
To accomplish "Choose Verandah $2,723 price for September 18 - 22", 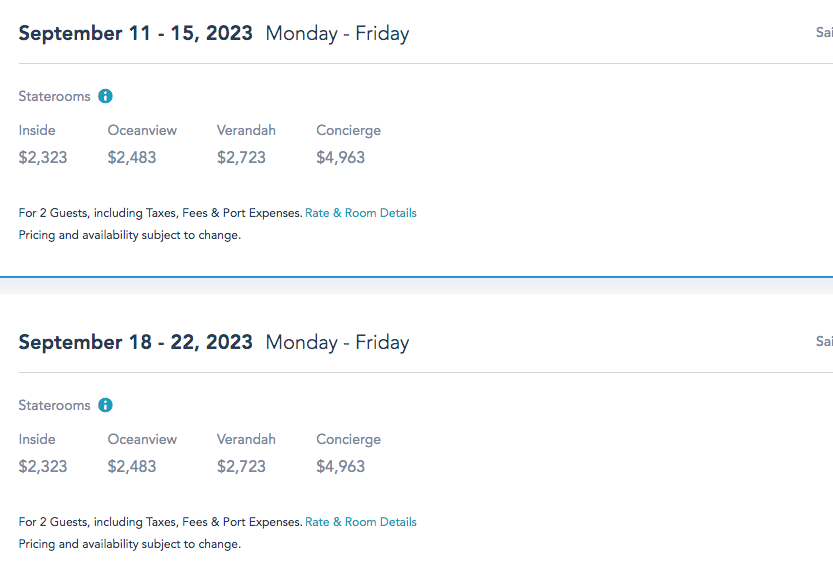I will pyautogui.click(x=241, y=466).
